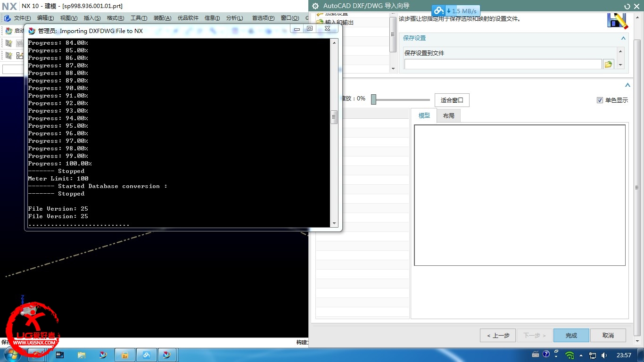Open the 装配(A) menu
Image resolution: width=644 pixels, height=362 pixels.
[x=162, y=18]
